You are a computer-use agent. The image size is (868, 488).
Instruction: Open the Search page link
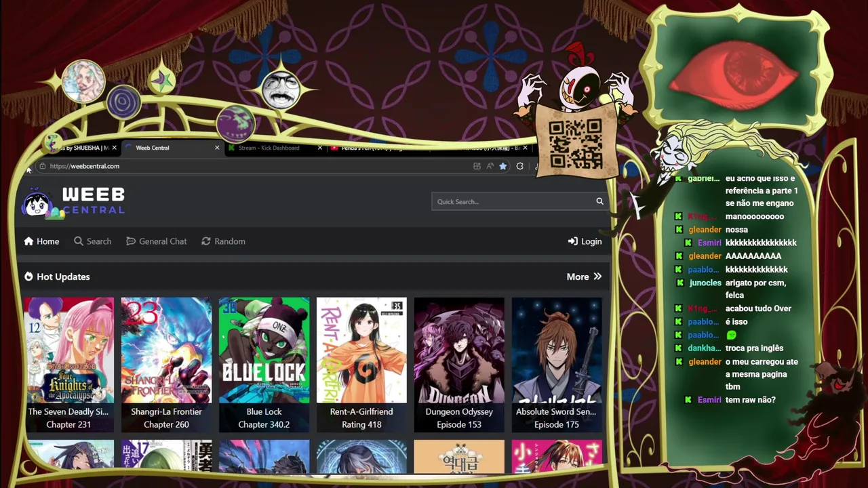92,241
